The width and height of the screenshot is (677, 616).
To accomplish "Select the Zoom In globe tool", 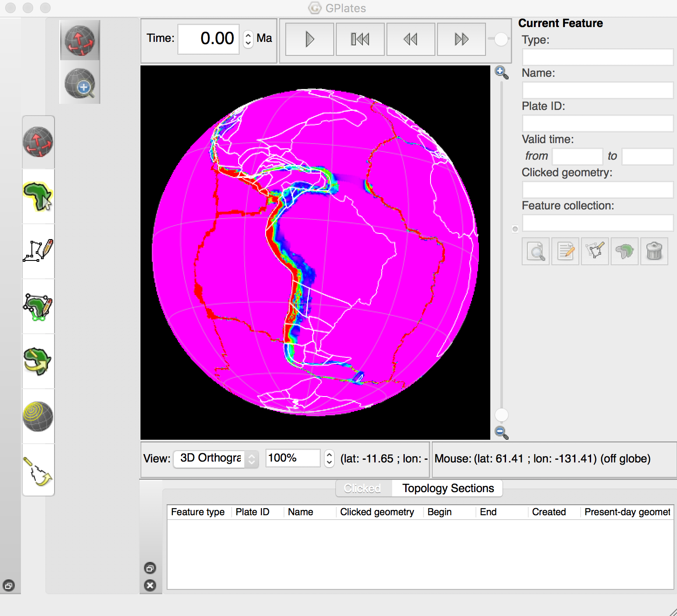I will click(80, 83).
